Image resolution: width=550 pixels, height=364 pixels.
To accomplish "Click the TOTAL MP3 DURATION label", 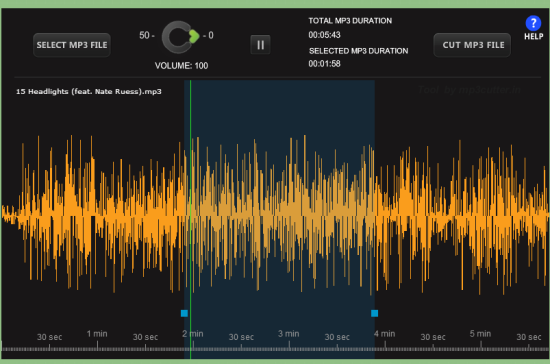I will [350, 21].
